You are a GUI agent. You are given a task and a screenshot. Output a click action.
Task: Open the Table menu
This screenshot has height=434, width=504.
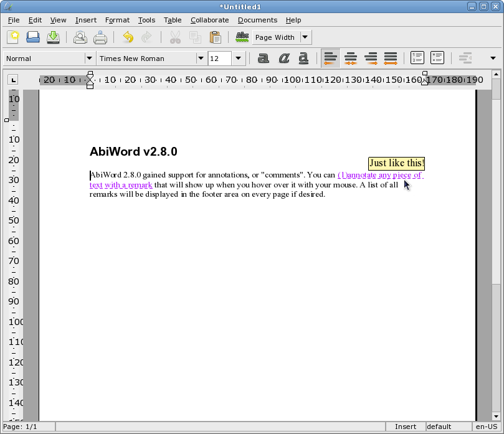coord(173,20)
